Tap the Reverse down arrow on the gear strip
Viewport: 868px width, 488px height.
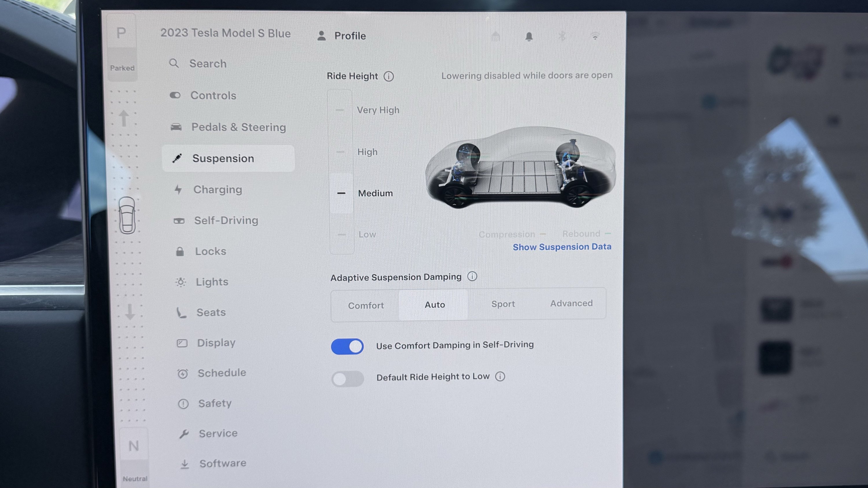[130, 312]
